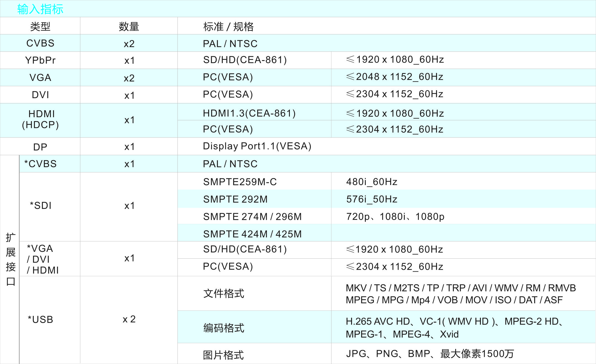The height and width of the screenshot is (364, 596).
Task: Click Display Port1.1(VESA) text
Action: [257, 146]
